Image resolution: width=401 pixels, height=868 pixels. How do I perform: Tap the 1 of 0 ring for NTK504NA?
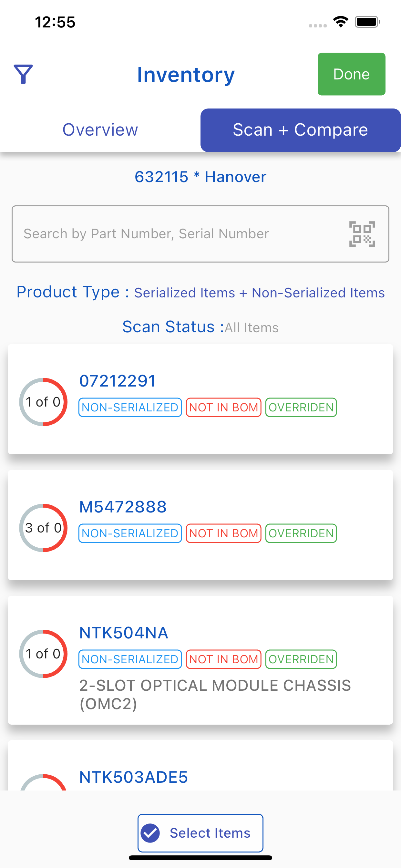coord(44,654)
